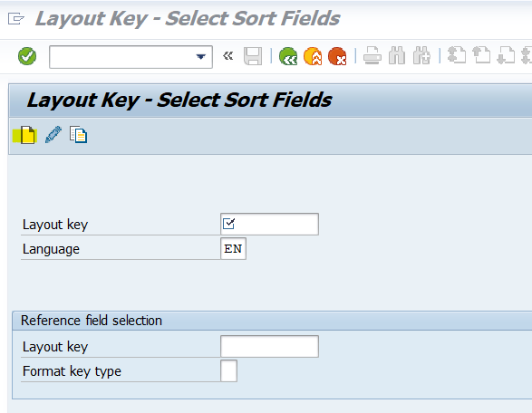Open the window menu icon beside title
Viewport: 532px width, 413px height.
click(x=16, y=18)
